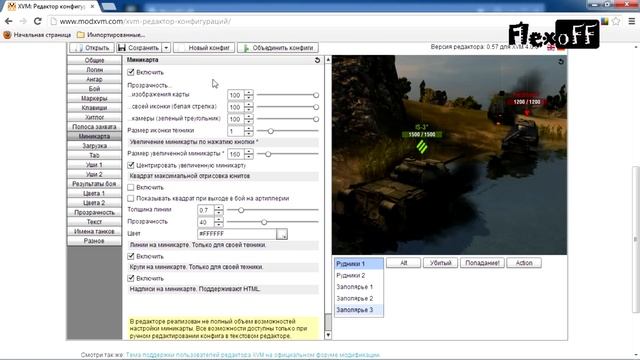Select the Миникарта section
The width and height of the screenshot is (640, 360).
[94, 136]
